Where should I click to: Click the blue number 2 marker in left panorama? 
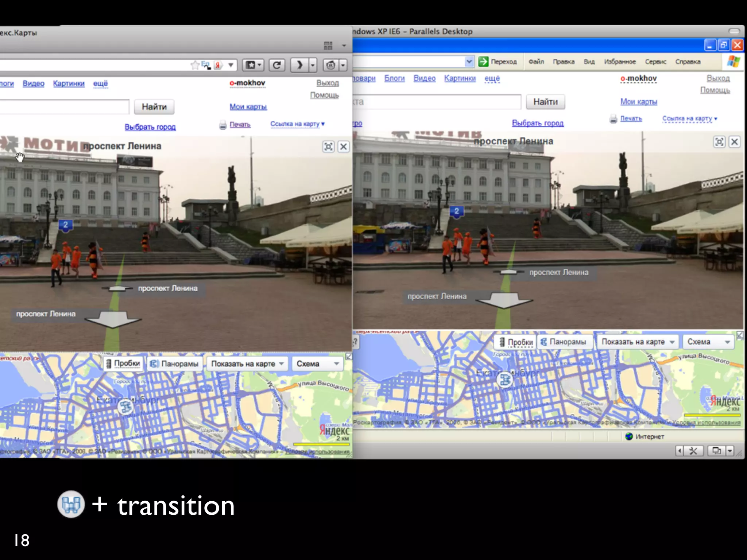tap(66, 225)
